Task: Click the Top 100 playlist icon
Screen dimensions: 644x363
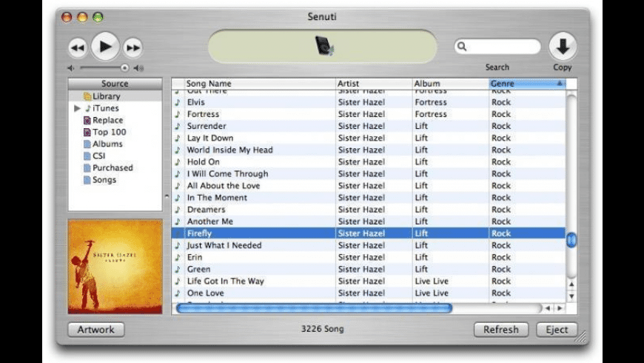Action: click(x=87, y=132)
